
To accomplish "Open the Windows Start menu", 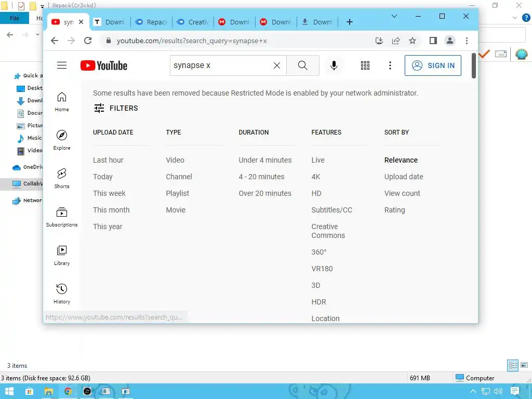I will point(9,392).
